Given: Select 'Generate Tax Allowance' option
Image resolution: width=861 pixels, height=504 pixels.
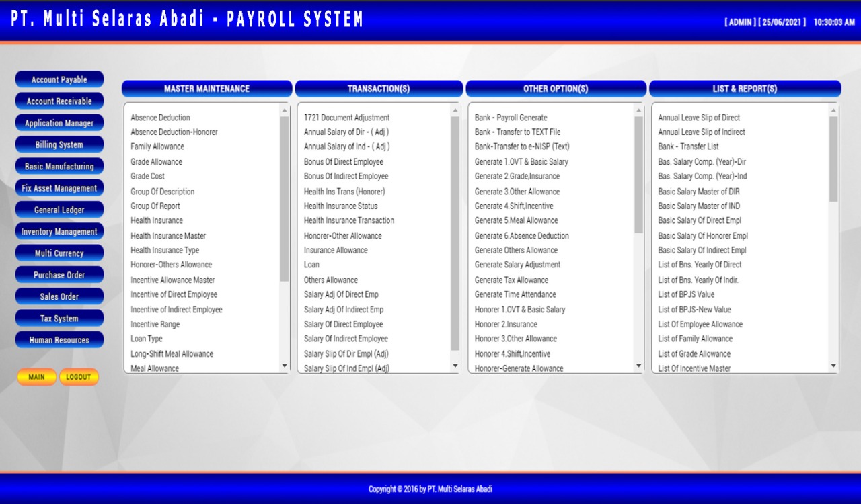Looking at the screenshot, I should (511, 280).
